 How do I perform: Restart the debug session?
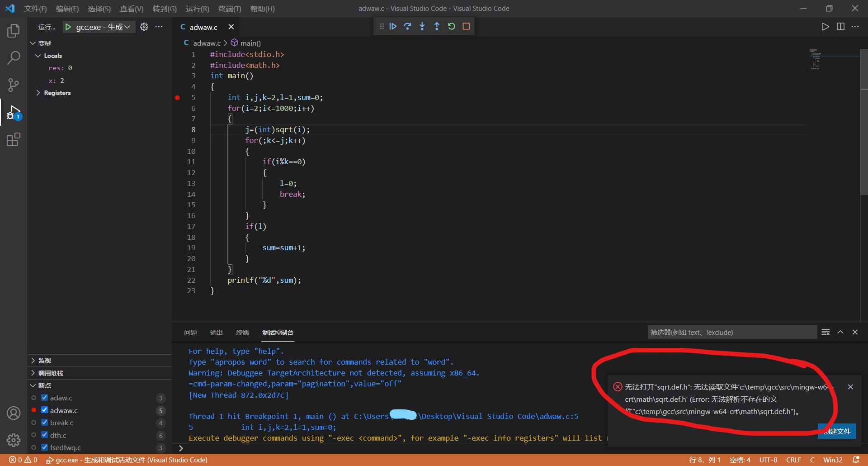click(452, 26)
